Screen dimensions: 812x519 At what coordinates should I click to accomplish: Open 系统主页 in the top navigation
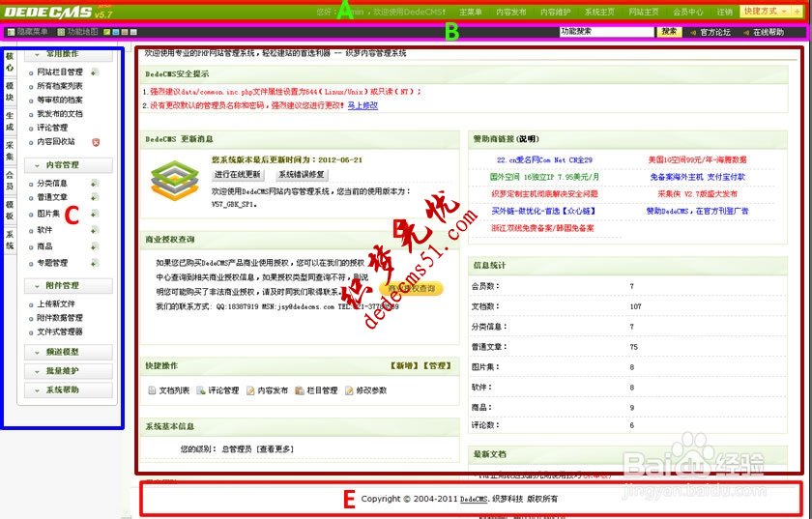click(x=599, y=12)
